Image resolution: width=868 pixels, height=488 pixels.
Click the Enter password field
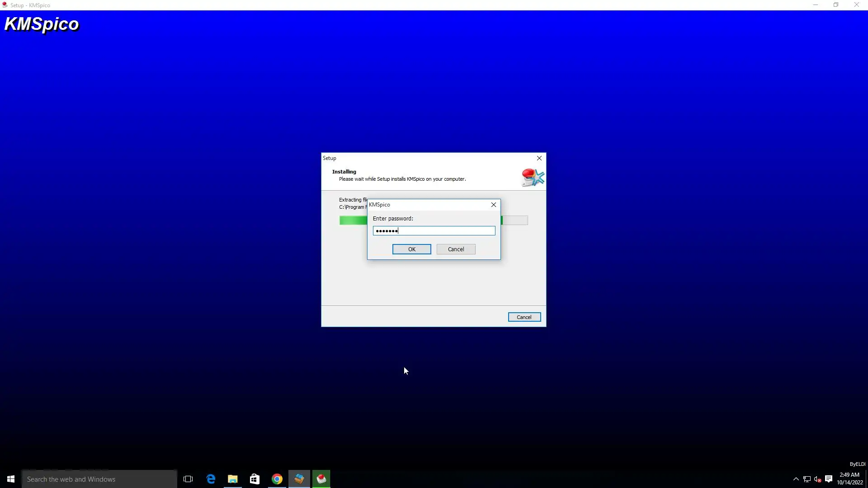point(434,231)
